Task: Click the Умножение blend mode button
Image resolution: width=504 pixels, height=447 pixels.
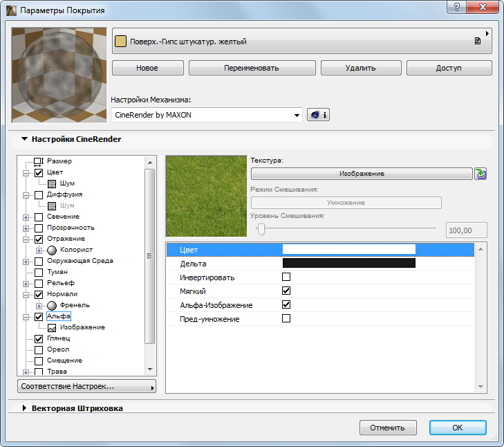Action: coord(346,203)
